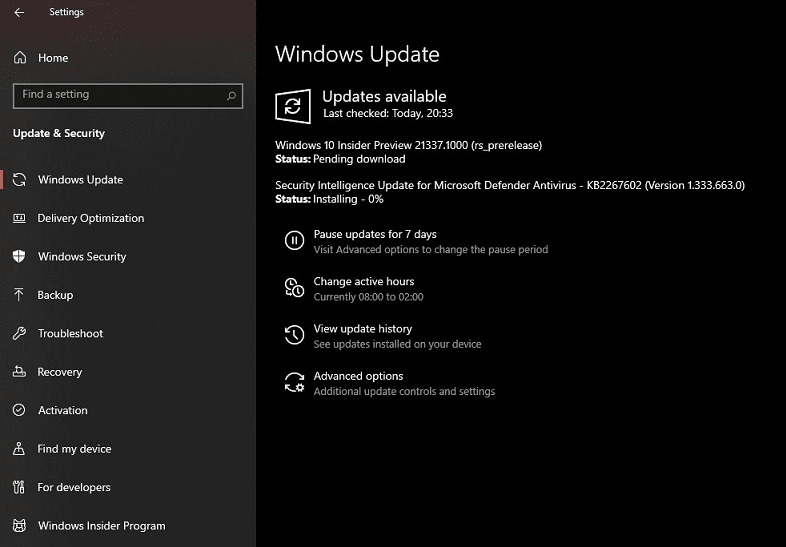
Task: Open Advanced options link
Action: coord(358,376)
